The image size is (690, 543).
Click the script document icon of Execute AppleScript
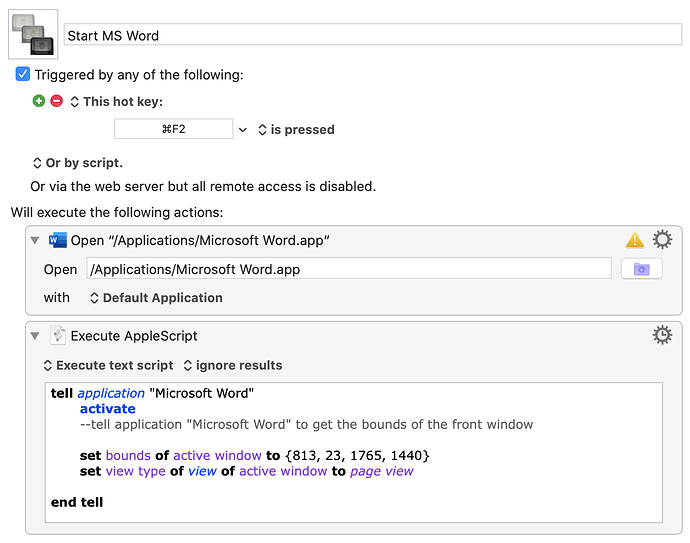pos(58,335)
